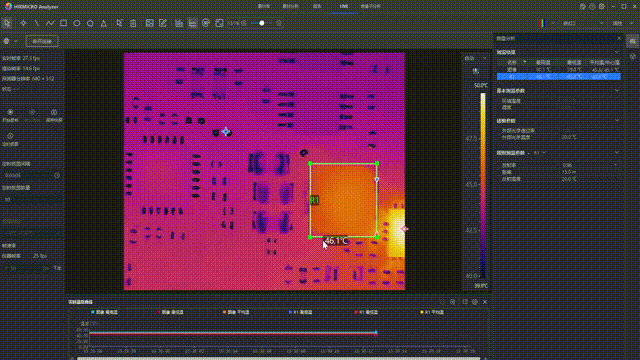
Task: Click the layout window icon before zoom percentage
Action: [x=219, y=23]
